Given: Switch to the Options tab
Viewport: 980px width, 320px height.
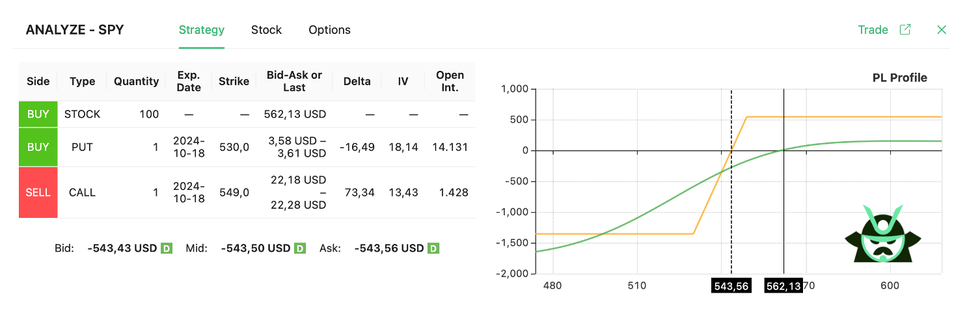Looking at the screenshot, I should coord(329,30).
